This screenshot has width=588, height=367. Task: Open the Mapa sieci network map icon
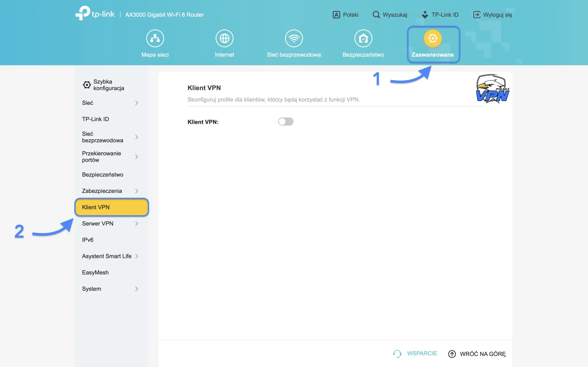click(155, 38)
